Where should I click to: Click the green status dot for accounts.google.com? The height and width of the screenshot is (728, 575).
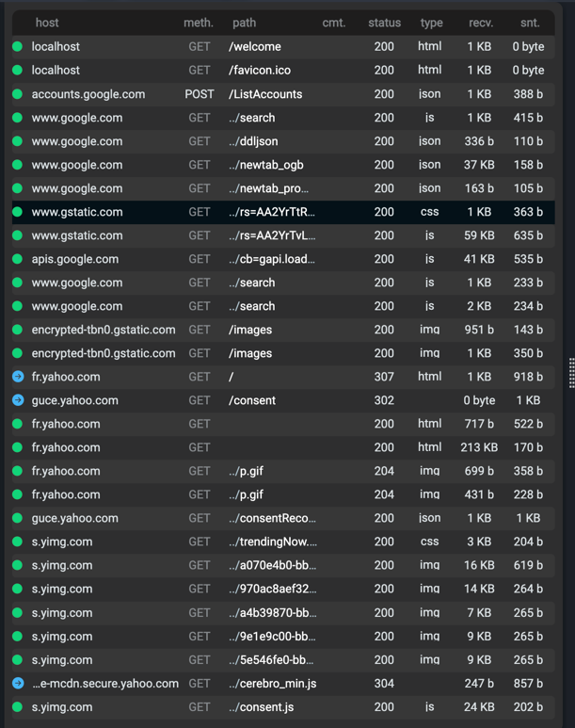tap(18, 94)
